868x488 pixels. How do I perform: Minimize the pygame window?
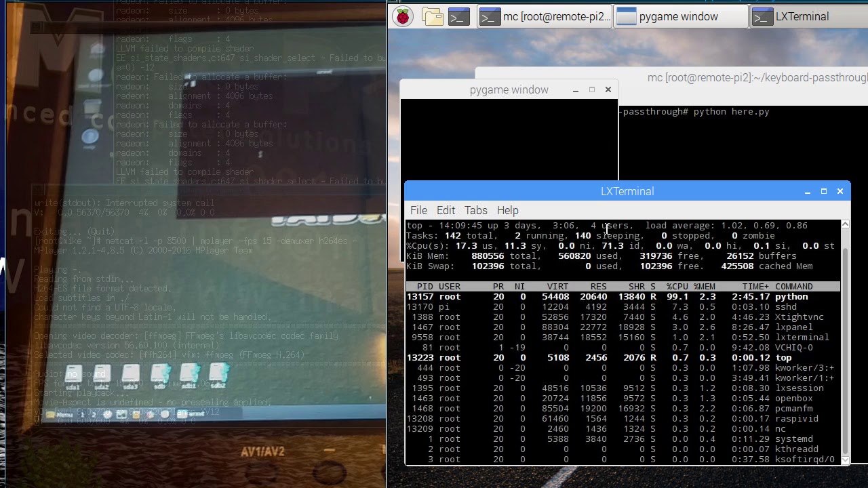point(576,90)
